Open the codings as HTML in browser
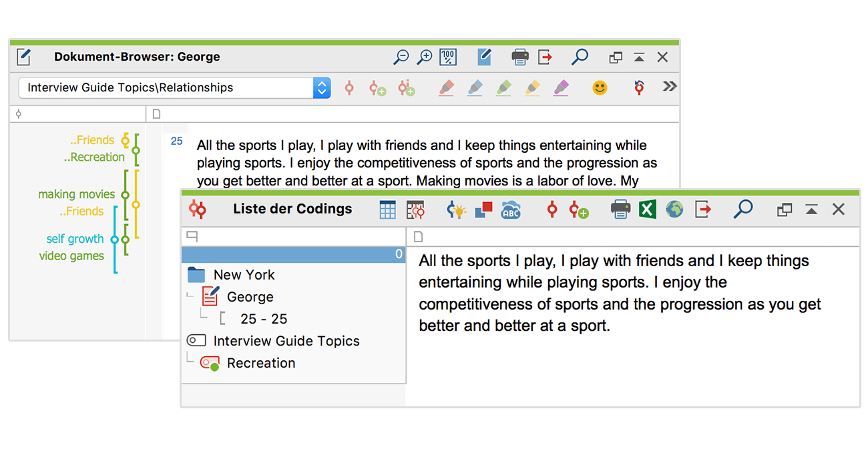 (x=674, y=210)
